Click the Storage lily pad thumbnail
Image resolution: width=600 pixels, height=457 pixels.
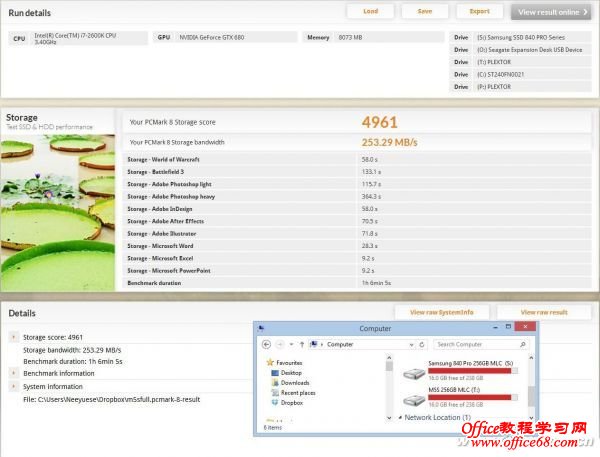57,213
